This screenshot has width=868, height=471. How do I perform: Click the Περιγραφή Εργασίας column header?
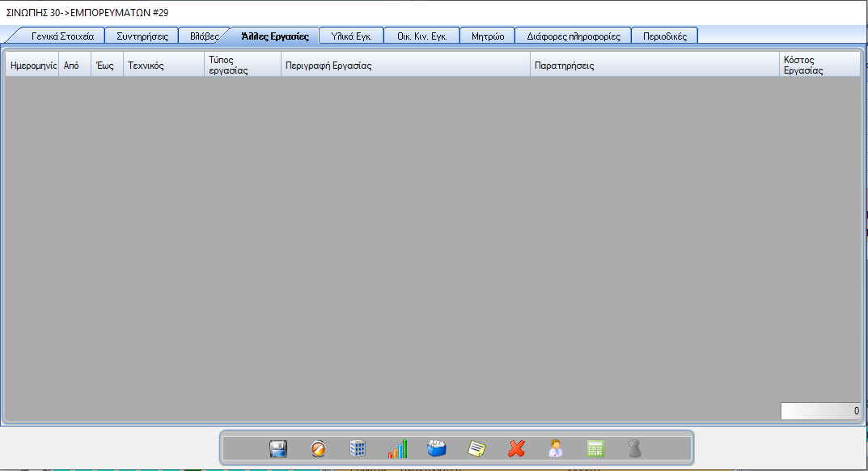(x=405, y=66)
